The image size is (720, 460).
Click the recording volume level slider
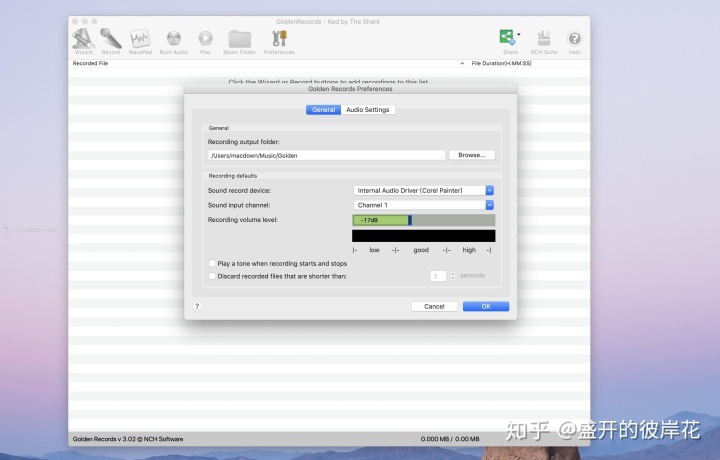(x=423, y=220)
